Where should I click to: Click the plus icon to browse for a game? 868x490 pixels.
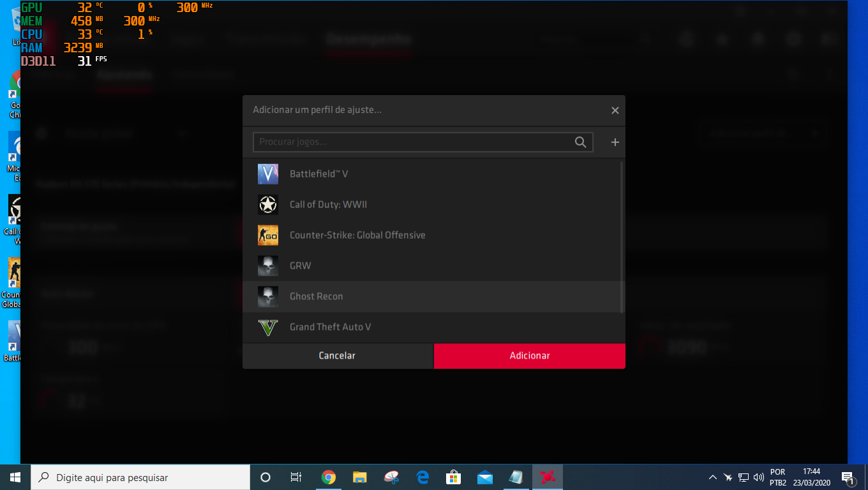[615, 142]
